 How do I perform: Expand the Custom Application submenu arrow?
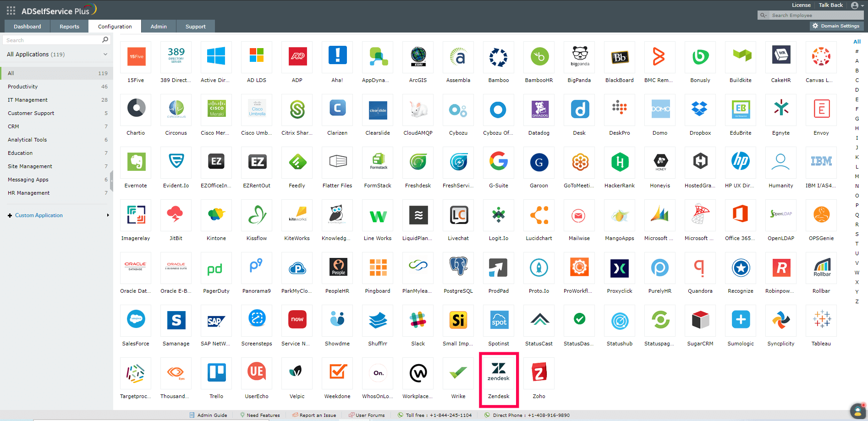click(x=108, y=215)
